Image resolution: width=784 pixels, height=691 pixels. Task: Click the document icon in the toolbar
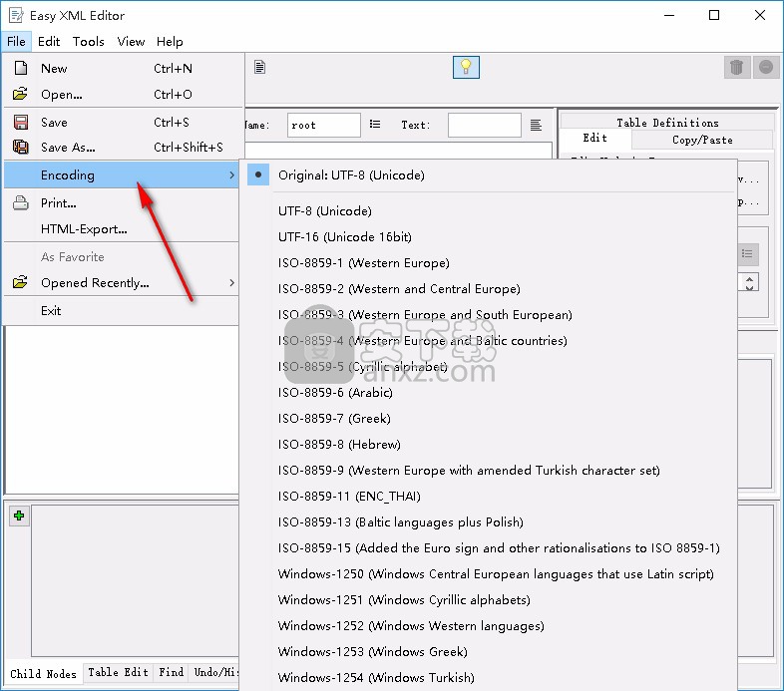coord(259,67)
